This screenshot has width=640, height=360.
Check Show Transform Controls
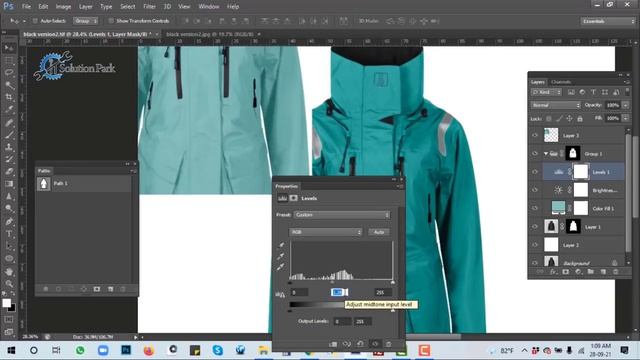111,21
